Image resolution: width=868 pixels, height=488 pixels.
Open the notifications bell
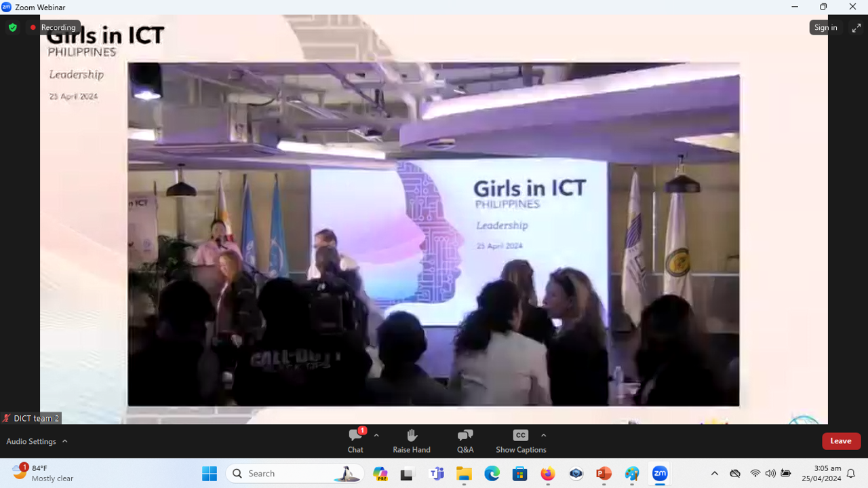[852, 474]
